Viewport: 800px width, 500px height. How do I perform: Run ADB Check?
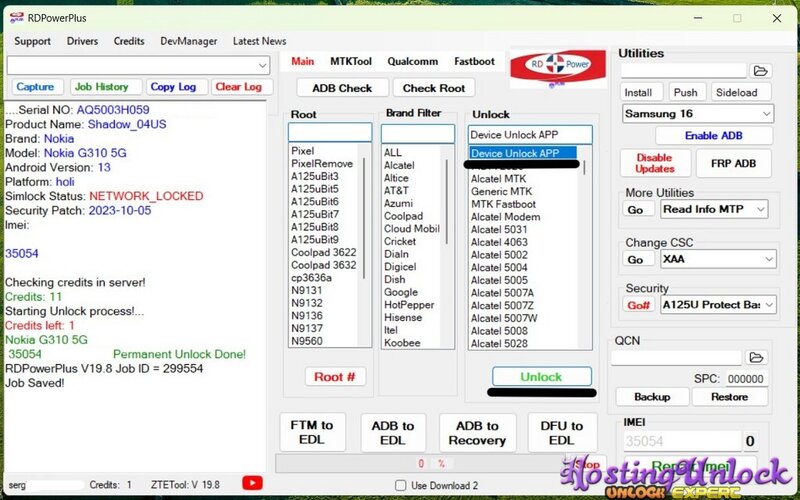(342, 88)
